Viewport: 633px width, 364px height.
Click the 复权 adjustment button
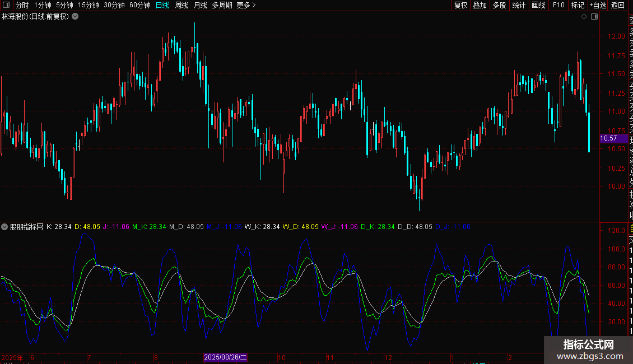click(460, 5)
